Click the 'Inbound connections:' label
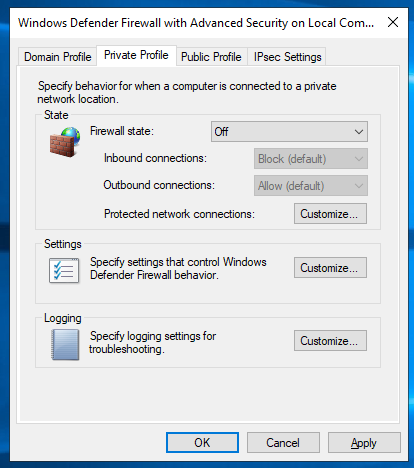This screenshot has width=414, height=468. 155,158
